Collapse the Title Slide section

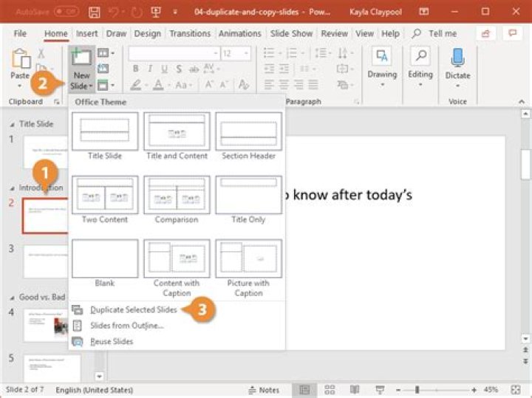(x=13, y=124)
